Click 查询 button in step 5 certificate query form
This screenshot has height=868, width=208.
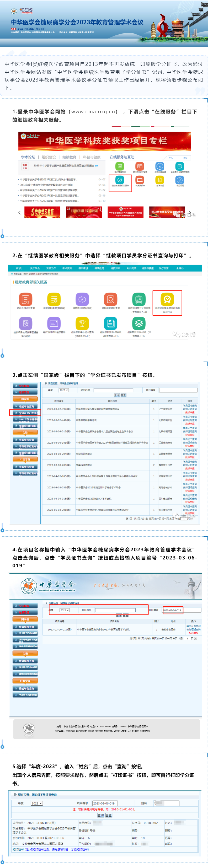coord(101,815)
